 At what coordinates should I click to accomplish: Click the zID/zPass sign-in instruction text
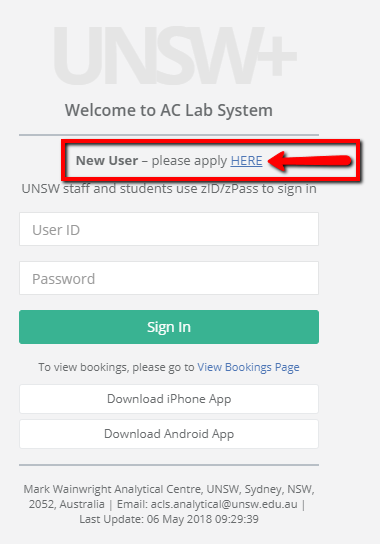pyautogui.click(x=169, y=189)
